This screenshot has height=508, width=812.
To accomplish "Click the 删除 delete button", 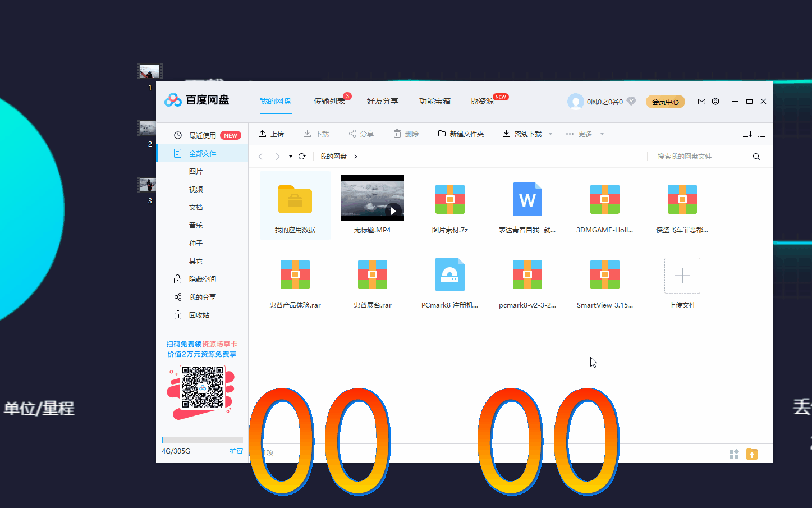I will [x=406, y=134].
